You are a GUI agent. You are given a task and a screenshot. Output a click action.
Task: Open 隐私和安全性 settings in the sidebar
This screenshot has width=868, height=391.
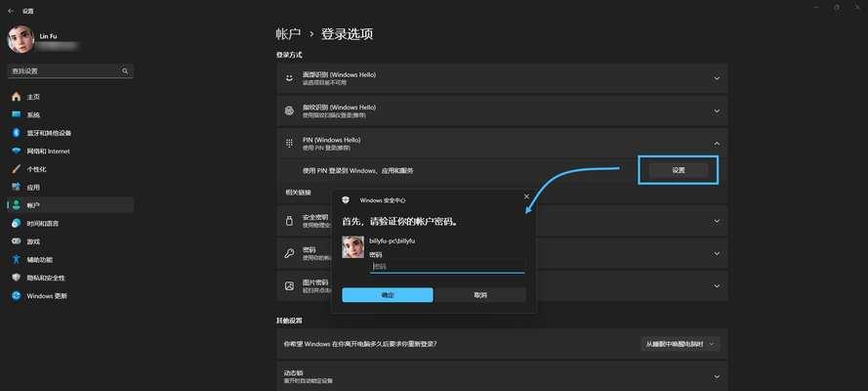tap(70, 278)
